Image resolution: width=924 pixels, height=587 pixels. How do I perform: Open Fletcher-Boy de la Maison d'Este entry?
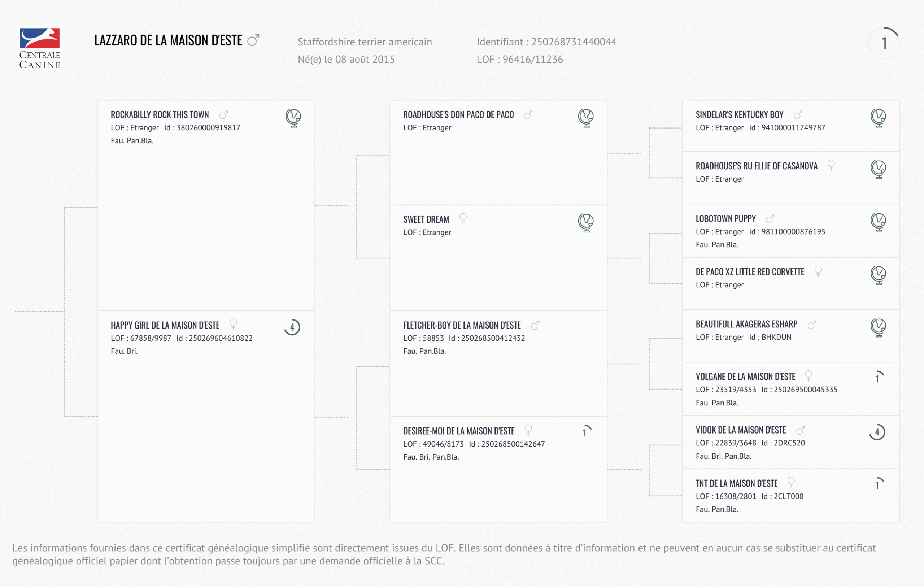(462, 326)
